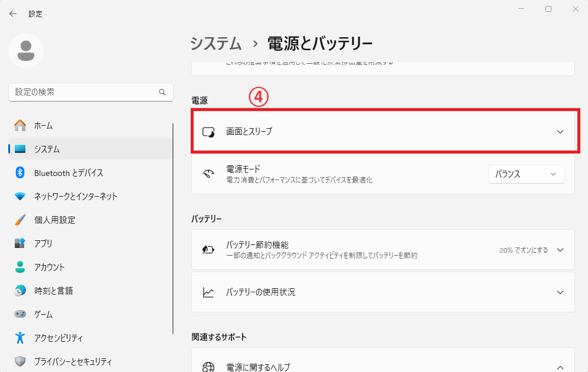Open プライバシーとセキュリティ settings
This screenshot has height=372, width=588.
pos(73,361)
